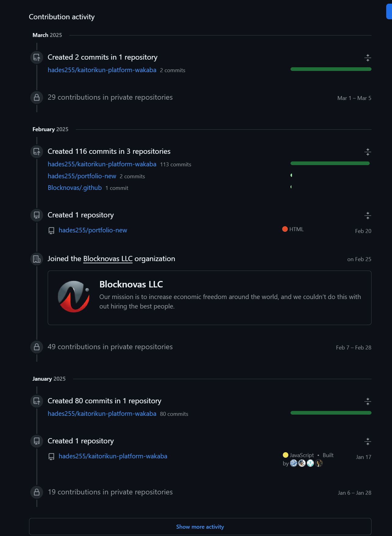
Task: Open the Blocknovas LLC logo image
Action: (x=74, y=297)
